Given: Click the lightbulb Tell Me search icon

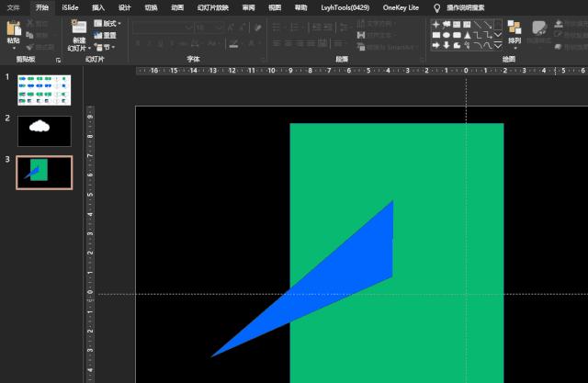Looking at the screenshot, I should [x=437, y=6].
